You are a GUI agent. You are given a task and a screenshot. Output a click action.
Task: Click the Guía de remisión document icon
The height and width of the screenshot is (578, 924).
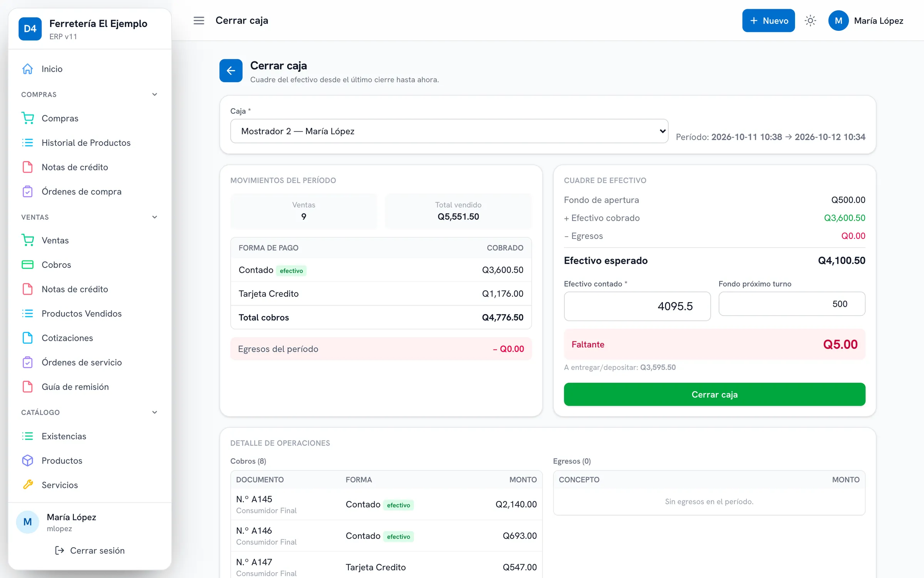[x=28, y=387]
